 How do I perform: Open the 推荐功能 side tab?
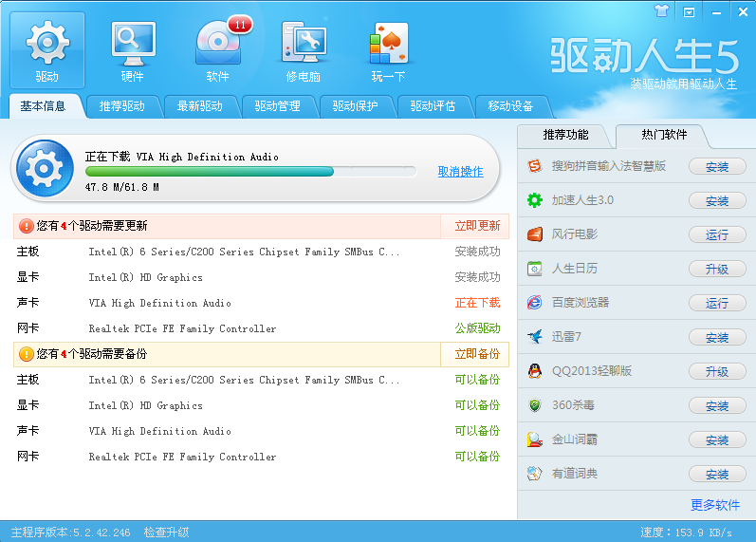coord(565,135)
